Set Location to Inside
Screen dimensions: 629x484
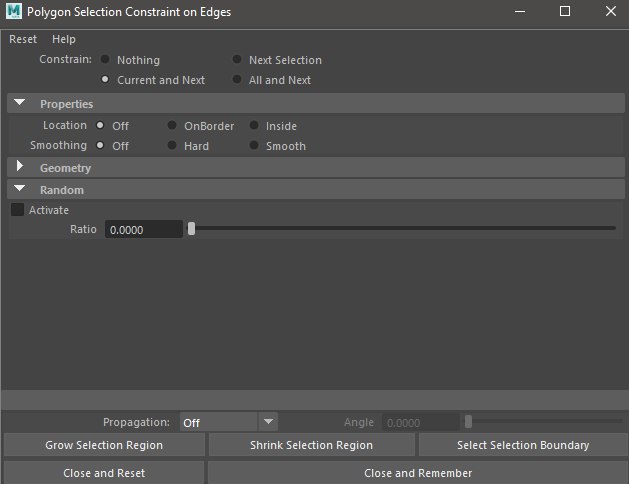click(x=254, y=126)
